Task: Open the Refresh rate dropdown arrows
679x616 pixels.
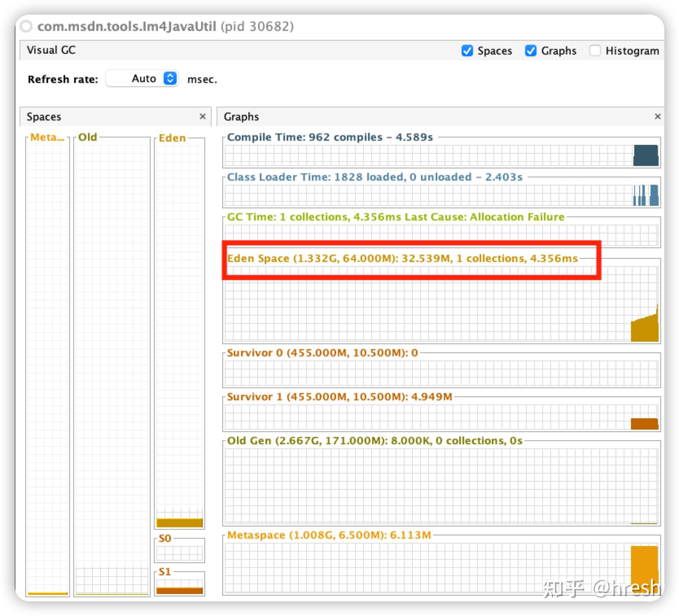Action: pos(170,78)
